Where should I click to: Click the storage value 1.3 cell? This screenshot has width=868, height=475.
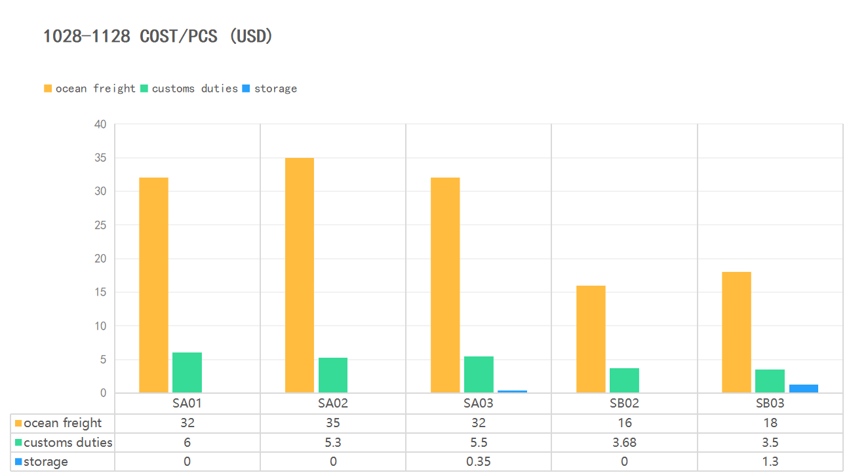pos(770,461)
